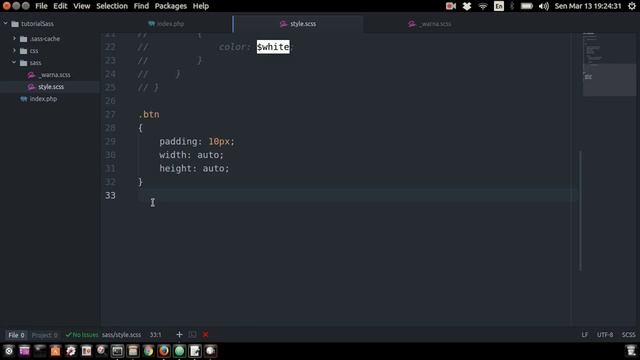
Task: Click the square icon in the status bar
Action: point(193,335)
